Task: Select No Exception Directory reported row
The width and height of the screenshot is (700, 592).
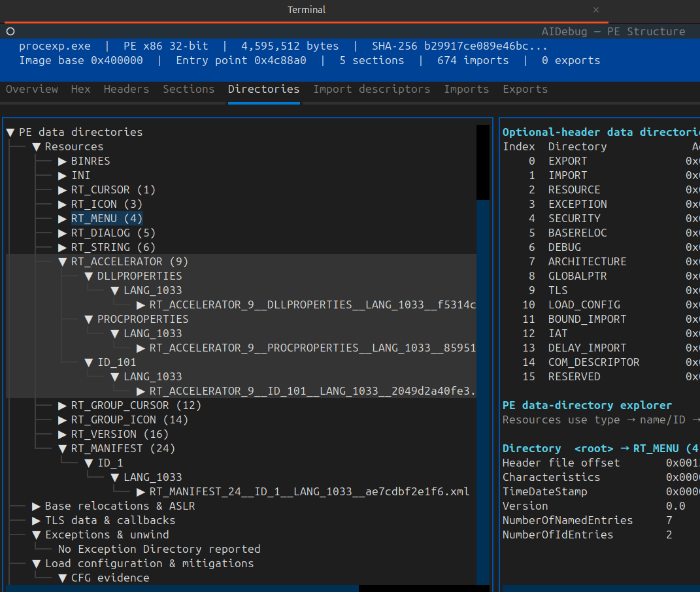Action: (159, 549)
